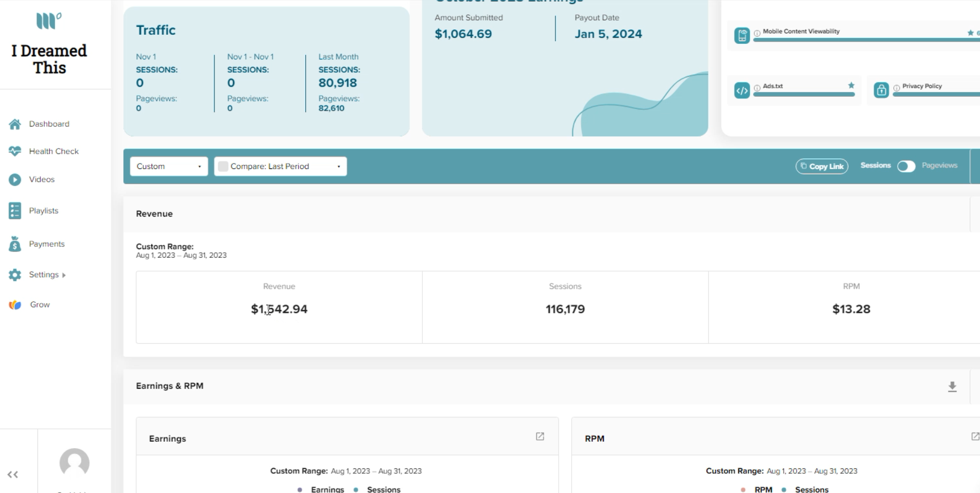This screenshot has height=493, width=980.
Task: Click the Earnings & RPM section heading
Action: pos(169,386)
